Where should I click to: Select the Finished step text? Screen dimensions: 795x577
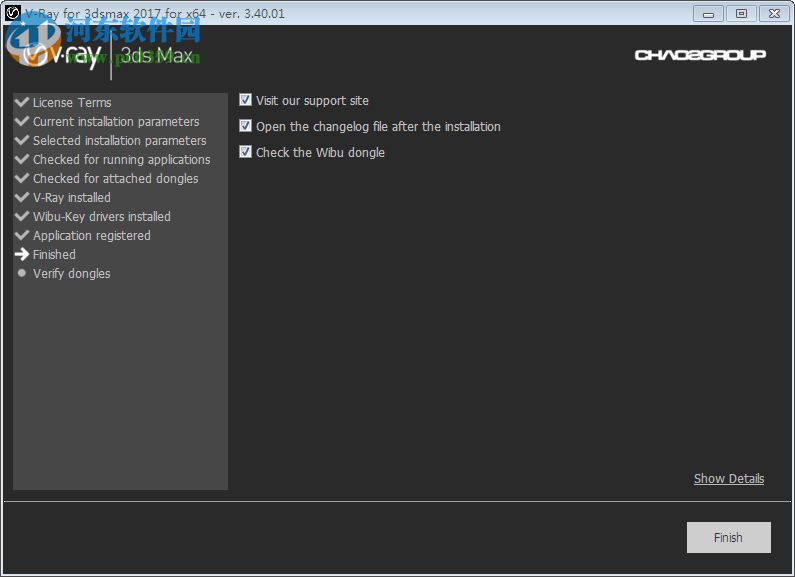coord(54,255)
